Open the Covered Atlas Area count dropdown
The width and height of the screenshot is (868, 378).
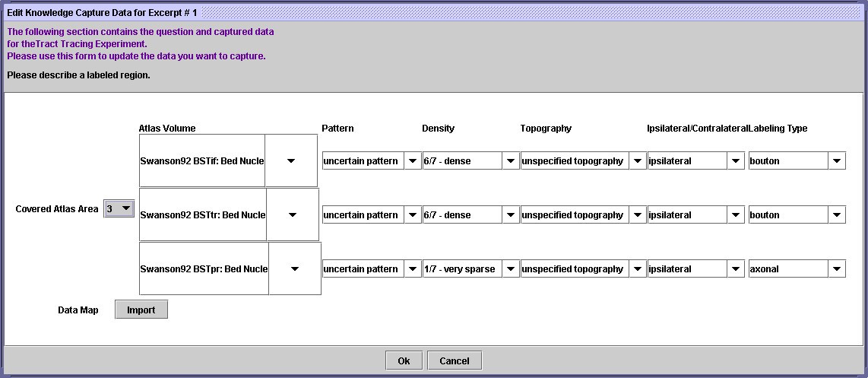[126, 208]
